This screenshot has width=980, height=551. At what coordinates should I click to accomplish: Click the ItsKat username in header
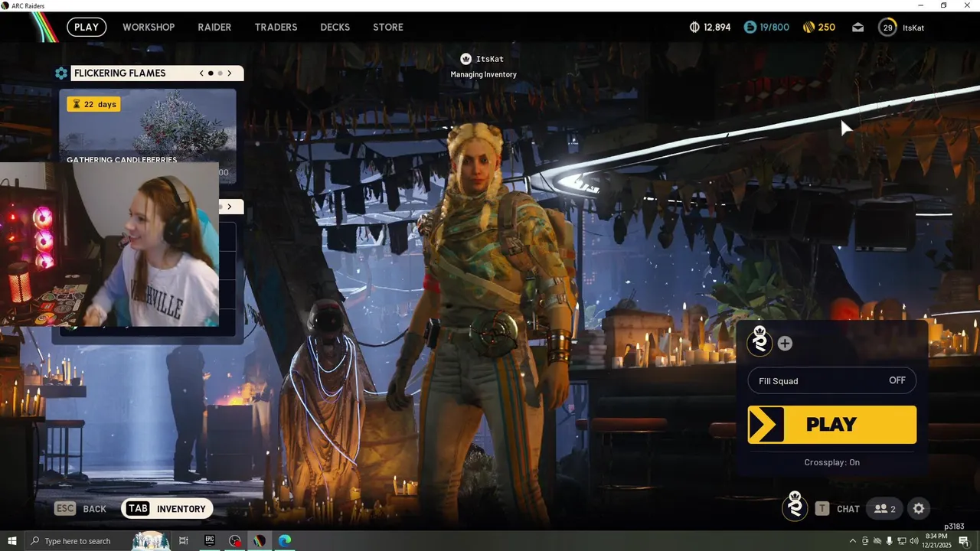[x=913, y=28]
